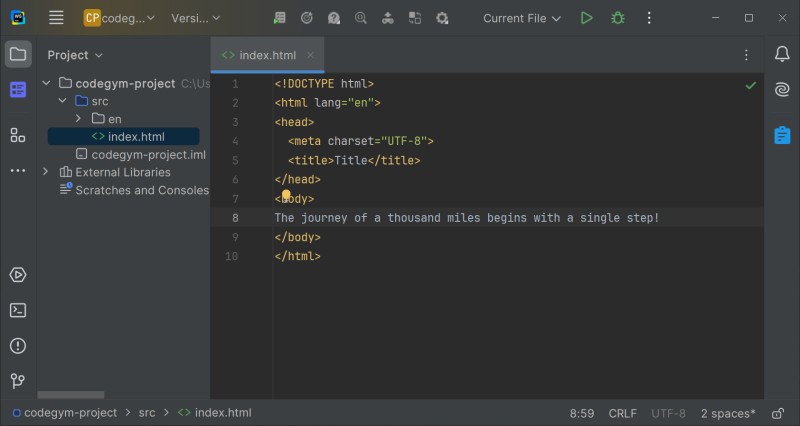Toggle the read-only lock icon in status bar

pos(778,413)
